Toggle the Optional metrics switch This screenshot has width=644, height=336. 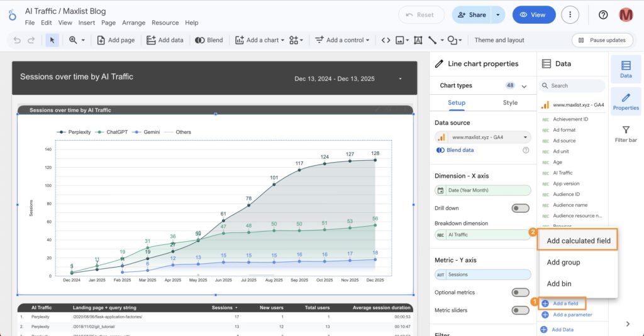click(x=520, y=292)
